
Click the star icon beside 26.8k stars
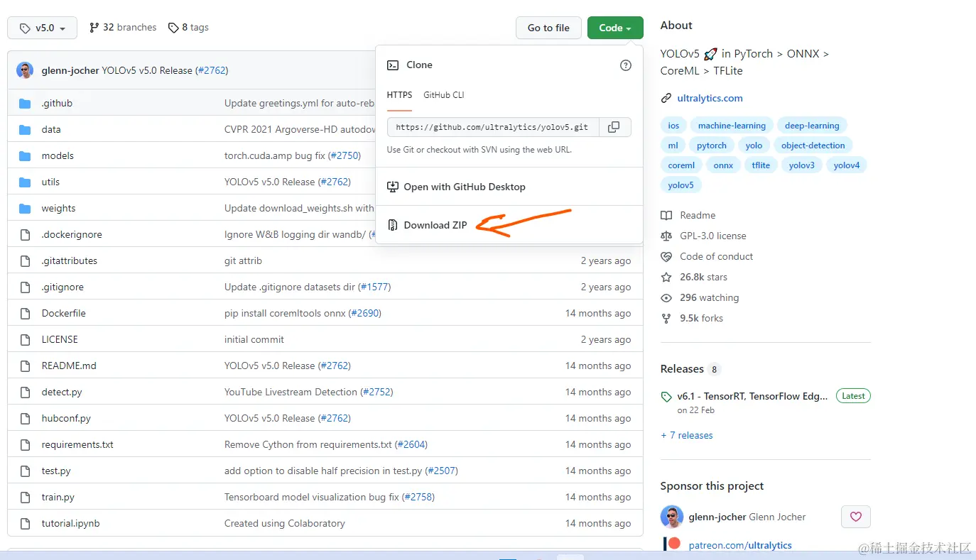(x=666, y=278)
